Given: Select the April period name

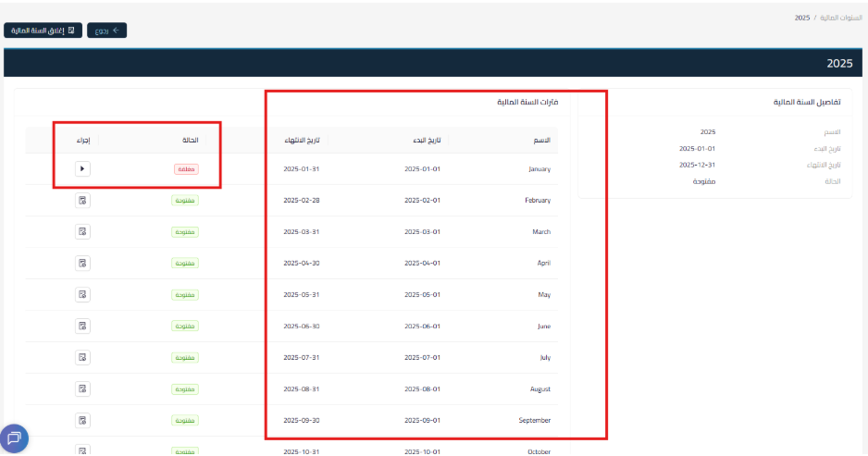Looking at the screenshot, I should [x=543, y=264].
